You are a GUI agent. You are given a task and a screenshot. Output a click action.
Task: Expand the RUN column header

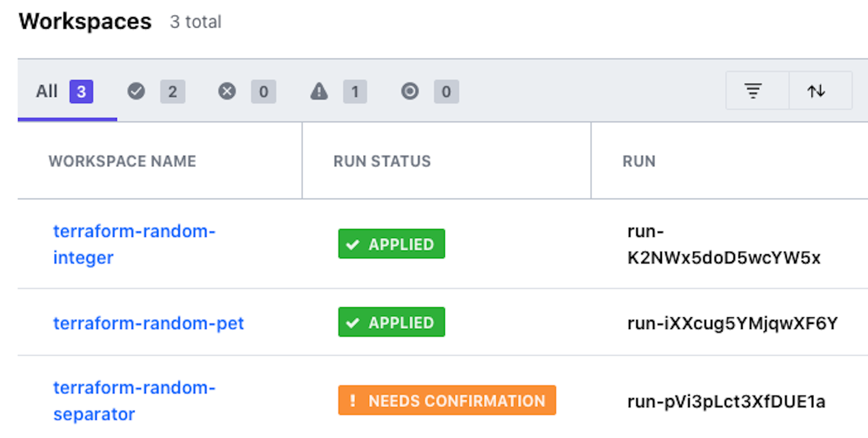638,161
